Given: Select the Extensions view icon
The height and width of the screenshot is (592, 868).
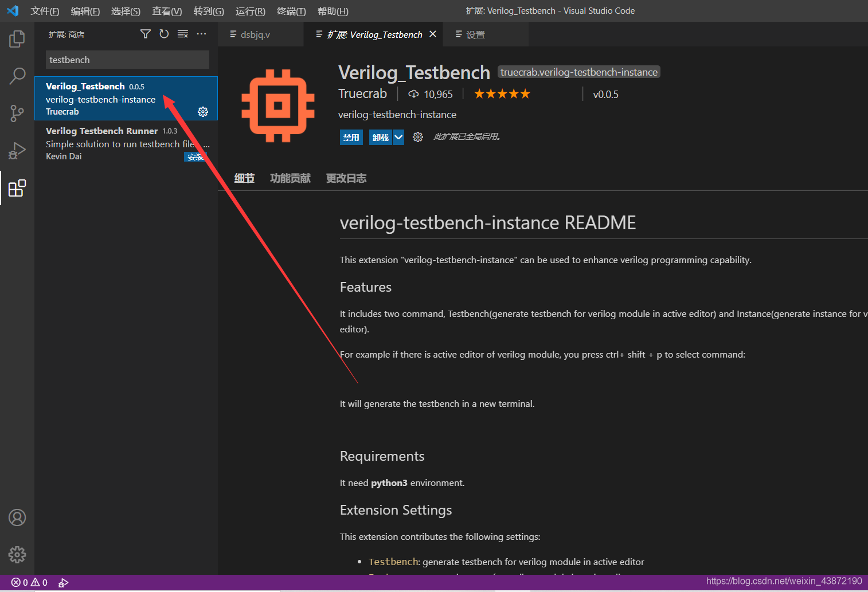Looking at the screenshot, I should coord(17,188).
